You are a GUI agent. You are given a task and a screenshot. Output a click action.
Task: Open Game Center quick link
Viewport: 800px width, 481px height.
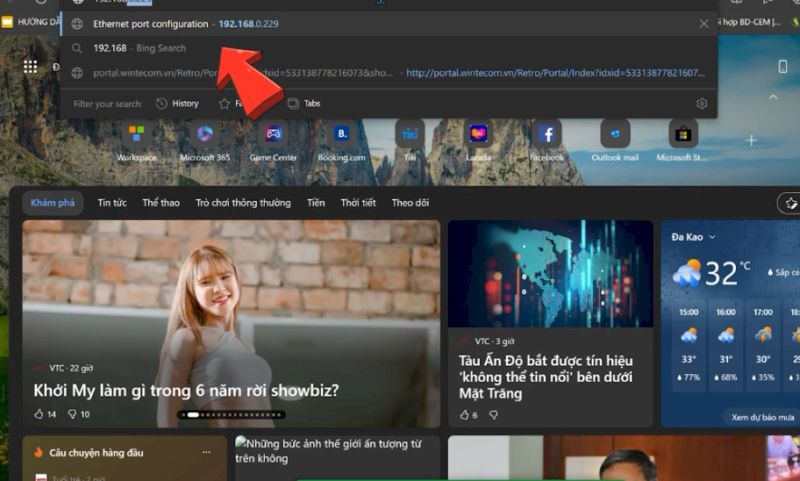pos(273,141)
